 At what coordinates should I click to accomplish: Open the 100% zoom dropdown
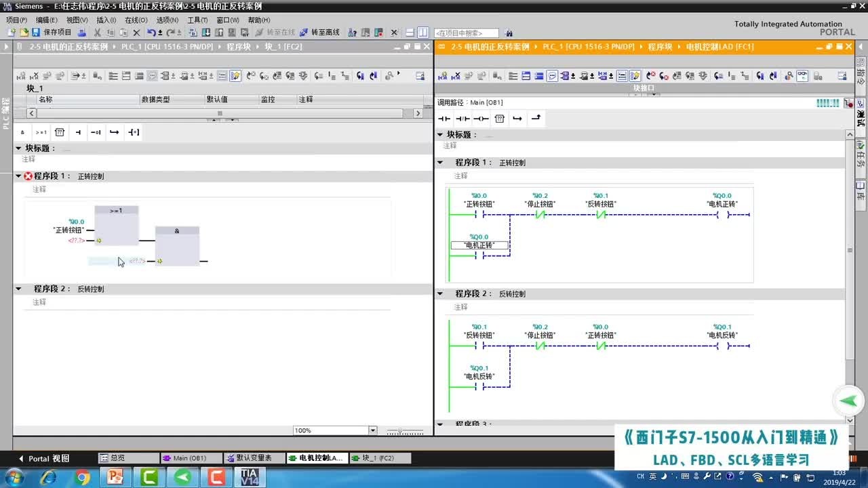(x=372, y=430)
